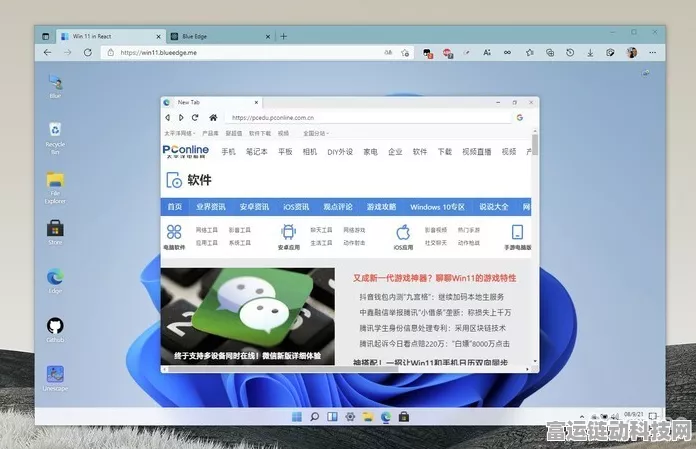Go forward in the inner Edge window
The image size is (696, 449).
(x=181, y=118)
